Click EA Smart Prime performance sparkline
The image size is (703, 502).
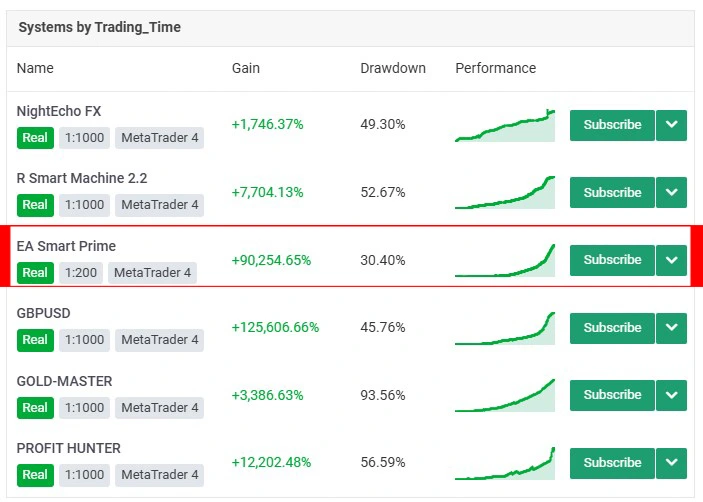[505, 262]
